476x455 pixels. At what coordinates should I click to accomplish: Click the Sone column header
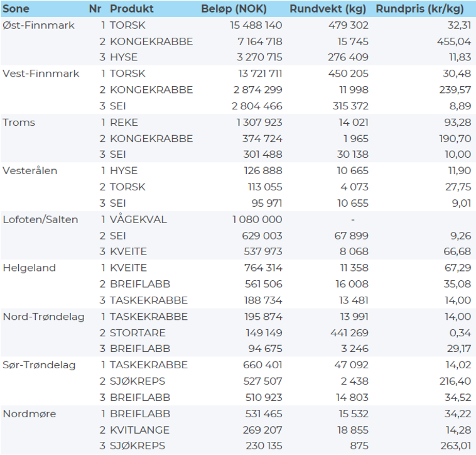pyautogui.click(x=16, y=9)
